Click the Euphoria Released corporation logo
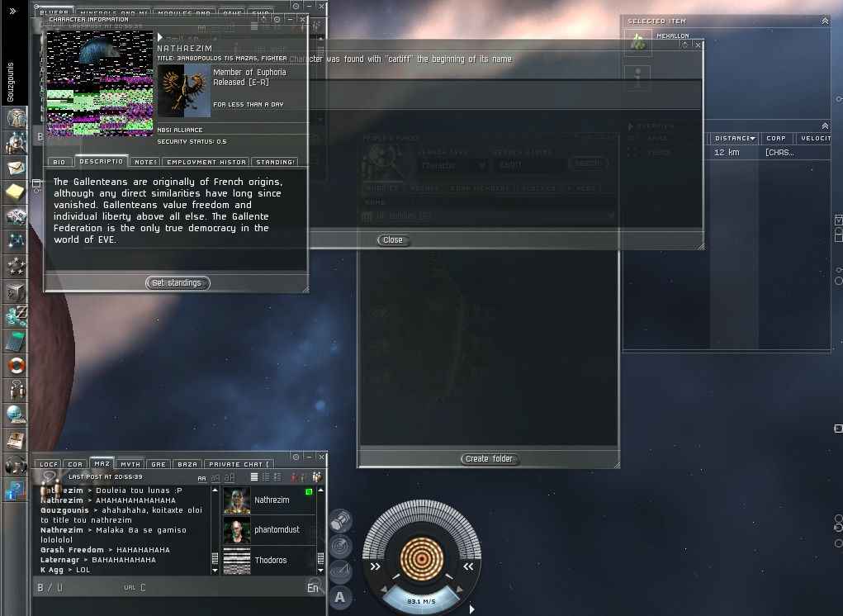Screen dimensions: 843x616 [184, 91]
